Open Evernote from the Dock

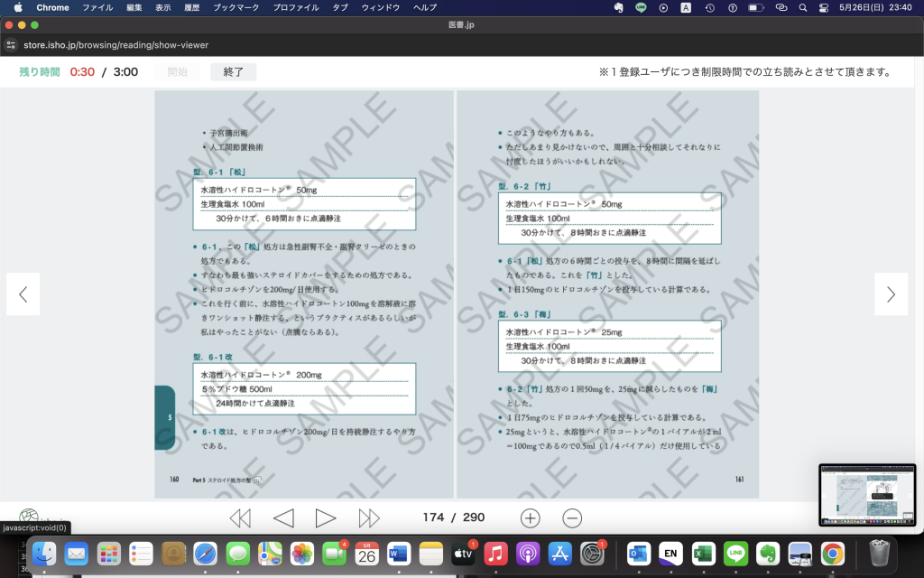[x=768, y=553]
